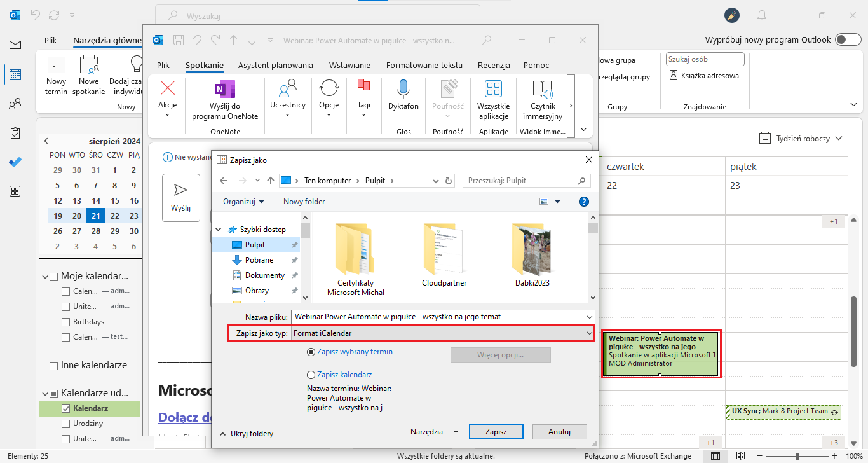
Task: Click Ukryj foldery in dialog
Action: (x=247, y=434)
